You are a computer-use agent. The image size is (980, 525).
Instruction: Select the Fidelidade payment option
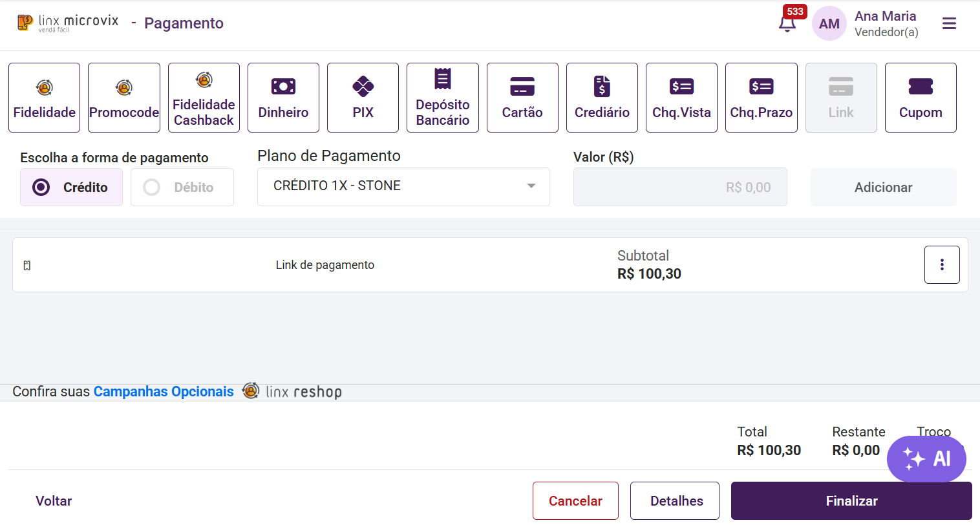44,98
